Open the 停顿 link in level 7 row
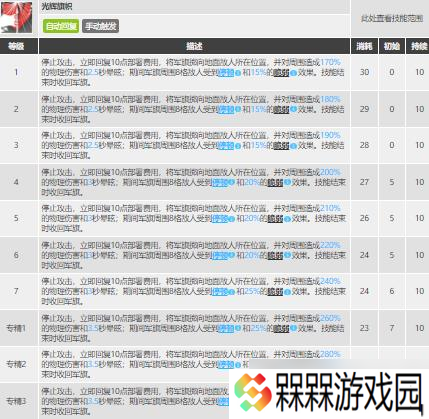 point(220,292)
